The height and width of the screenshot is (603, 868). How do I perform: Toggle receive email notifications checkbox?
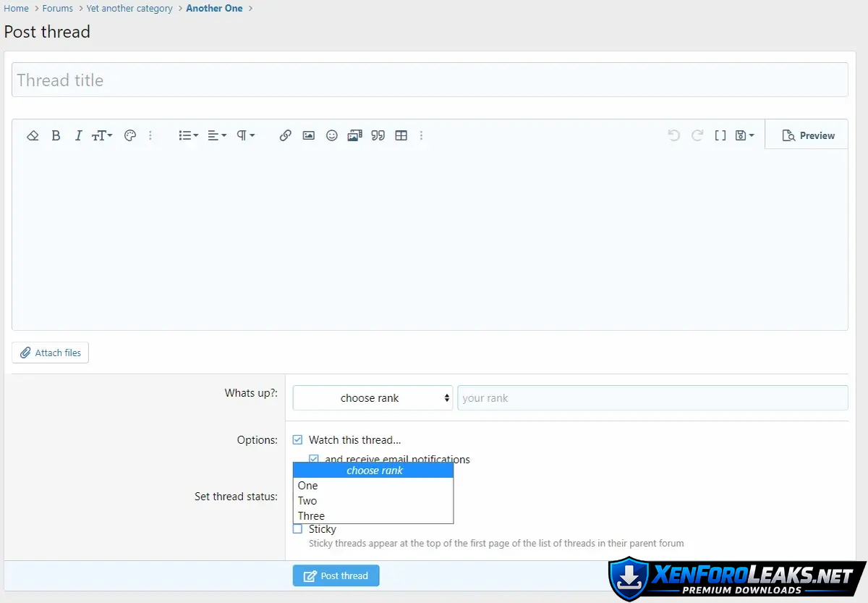[314, 459]
